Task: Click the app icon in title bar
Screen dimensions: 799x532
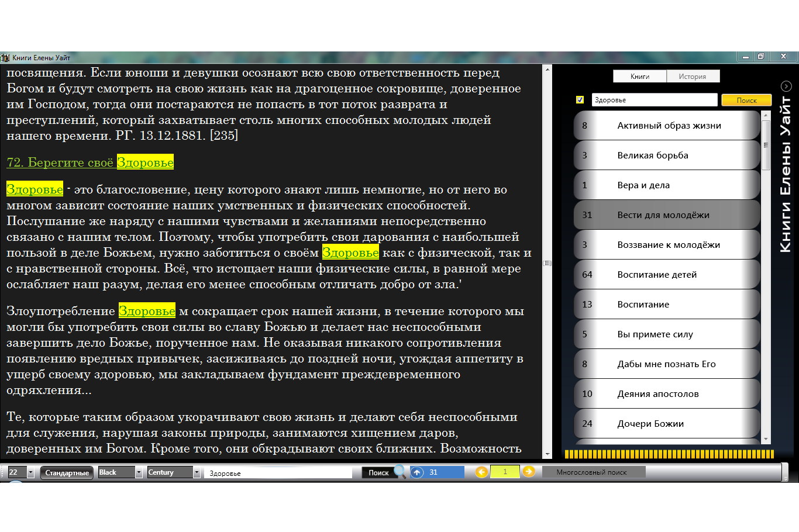Action: (x=5, y=57)
